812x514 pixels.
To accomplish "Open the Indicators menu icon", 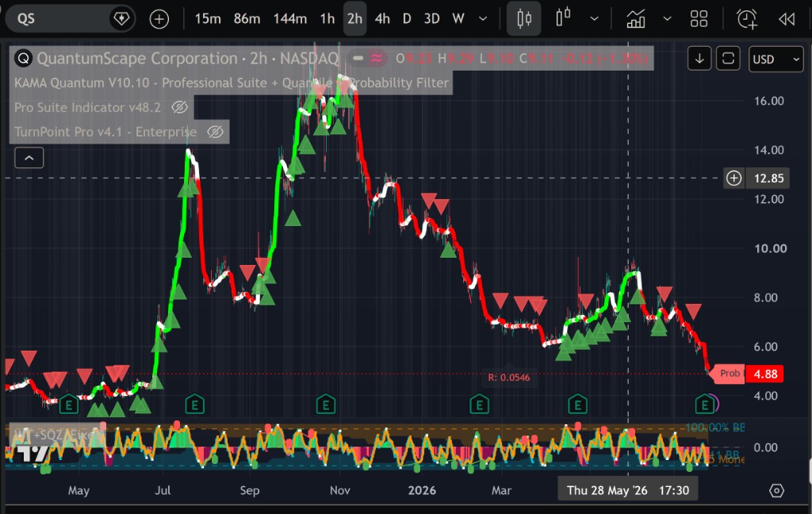I will [635, 19].
